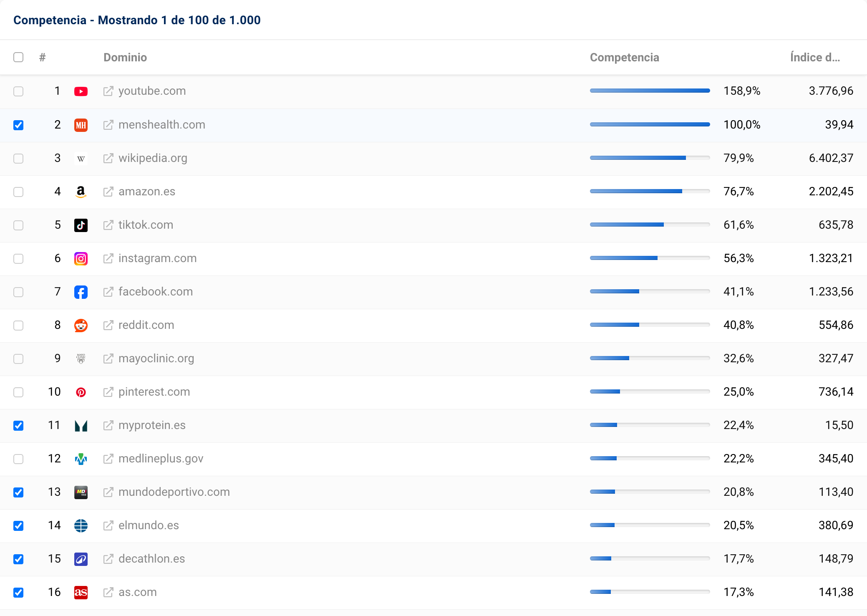The image size is (867, 616).
Task: Open the myprotein.es domain link
Action: coord(152,425)
